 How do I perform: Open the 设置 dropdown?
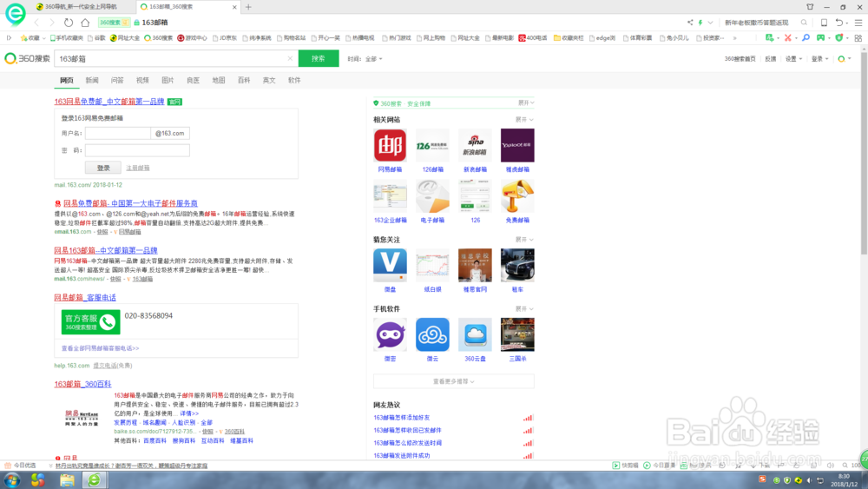(793, 59)
